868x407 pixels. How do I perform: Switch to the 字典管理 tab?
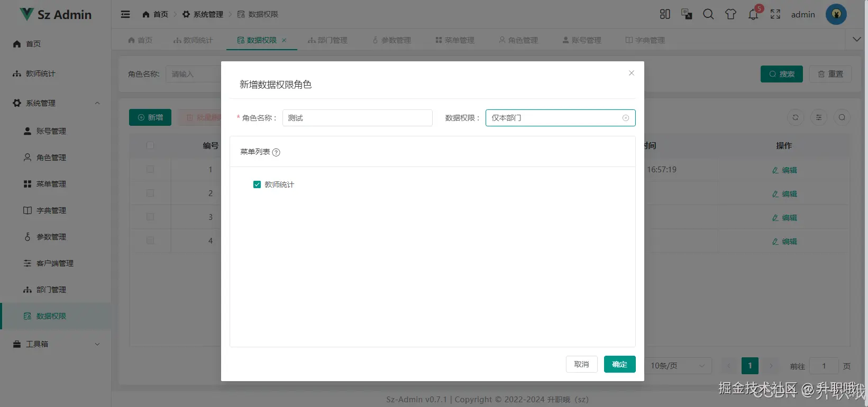[x=645, y=40]
